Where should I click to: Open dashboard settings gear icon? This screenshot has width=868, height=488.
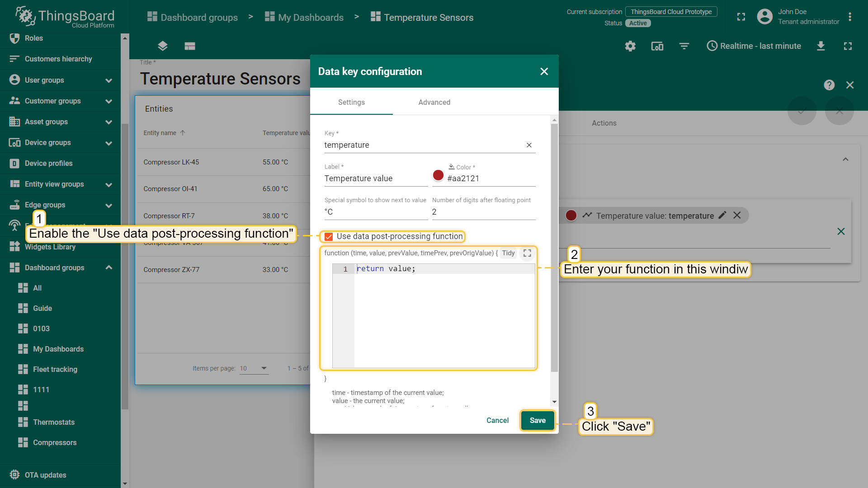[630, 46]
